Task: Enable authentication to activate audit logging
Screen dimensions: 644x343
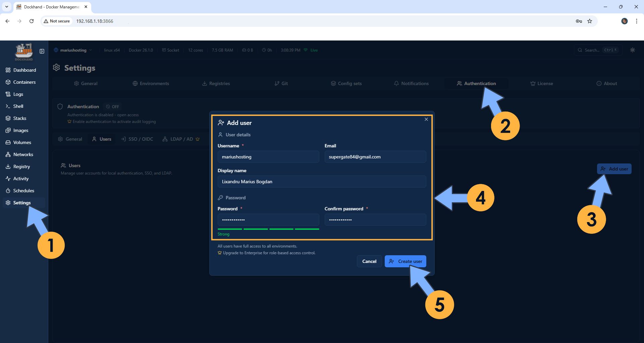Action: 114,122
